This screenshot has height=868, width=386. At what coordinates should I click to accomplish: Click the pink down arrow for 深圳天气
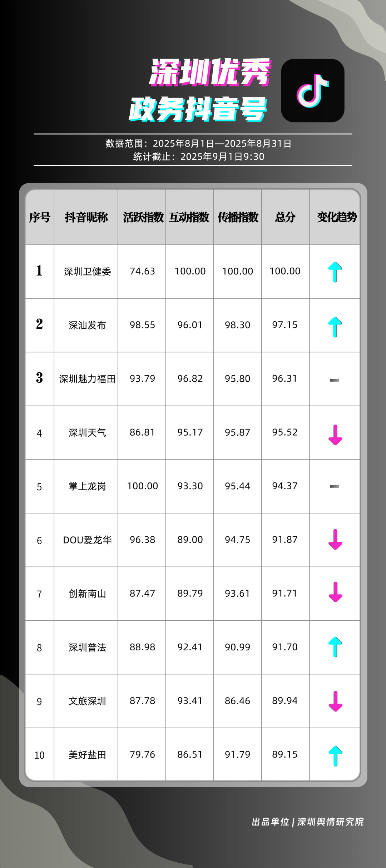[x=335, y=435]
